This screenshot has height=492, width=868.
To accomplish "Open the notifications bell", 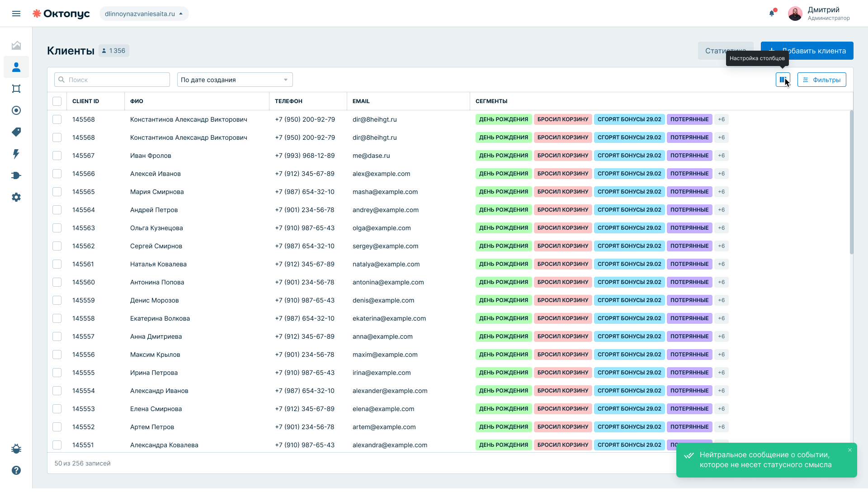I will click(x=772, y=13).
